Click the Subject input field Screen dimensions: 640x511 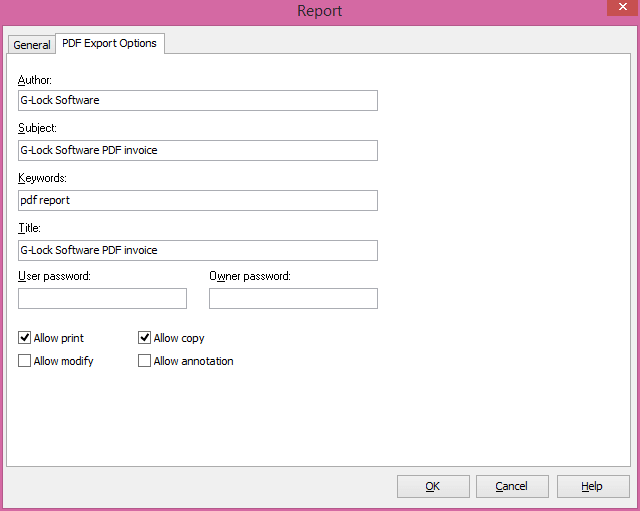(198, 150)
